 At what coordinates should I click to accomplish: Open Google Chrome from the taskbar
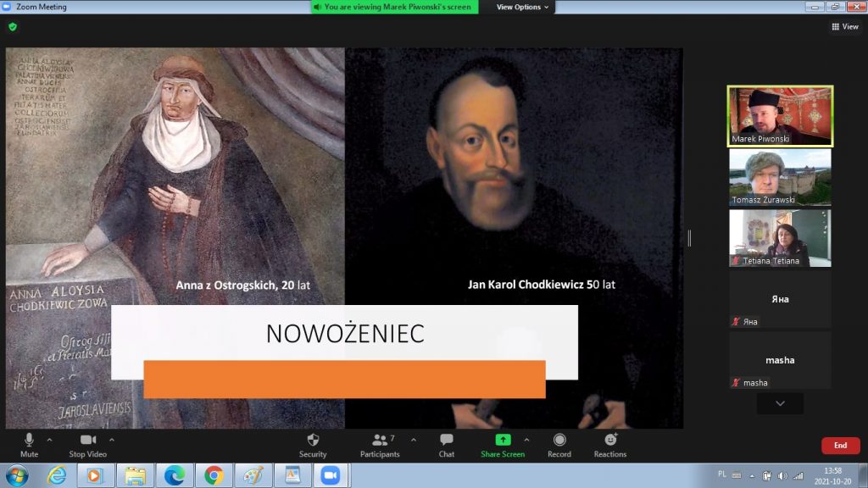click(214, 475)
